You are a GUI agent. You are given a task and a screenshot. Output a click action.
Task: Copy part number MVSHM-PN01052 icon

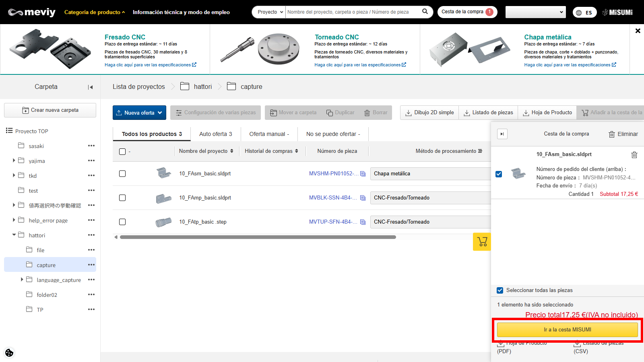pyautogui.click(x=363, y=174)
